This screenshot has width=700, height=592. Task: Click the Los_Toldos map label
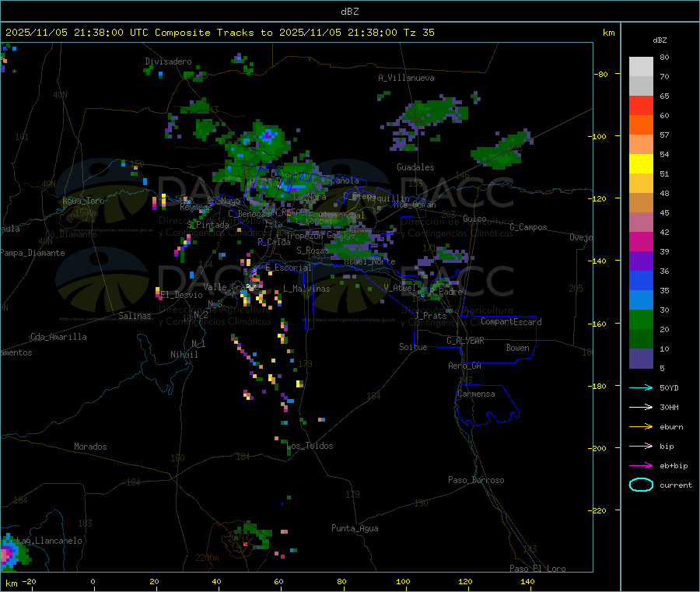point(310,446)
